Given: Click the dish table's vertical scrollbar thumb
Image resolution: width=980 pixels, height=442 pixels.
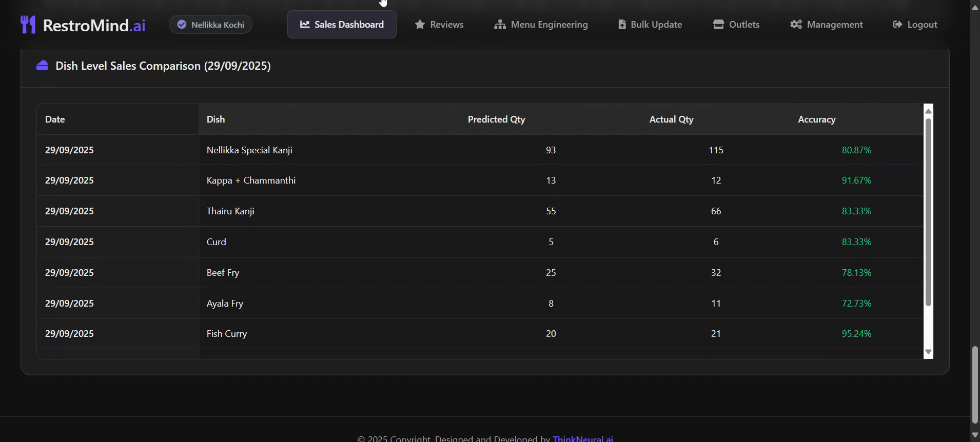Looking at the screenshot, I should click(928, 212).
